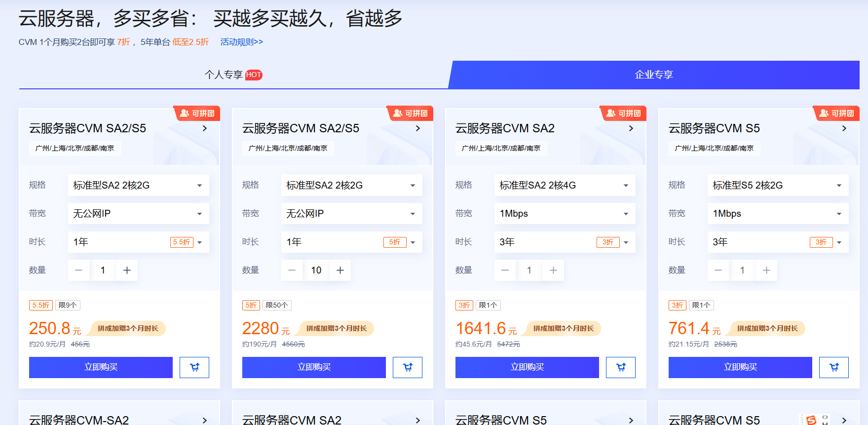Click the 4560元 original price
Screen dimensions: 868x425
293,344
